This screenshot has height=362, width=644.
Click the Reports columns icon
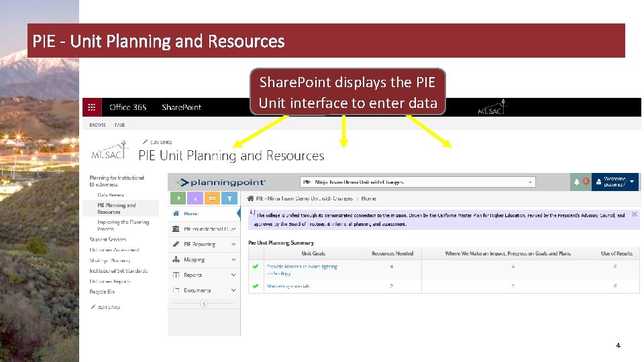click(x=176, y=275)
